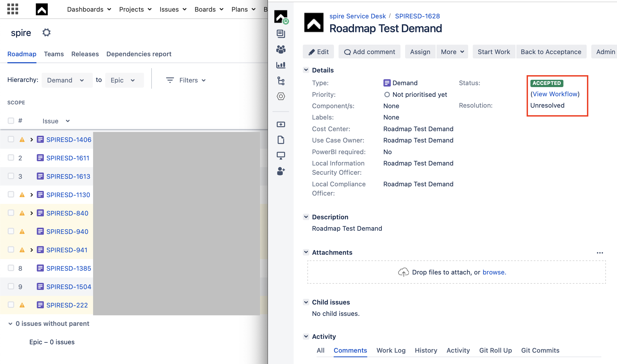Click the issue type icon on SPIRESD-1611 row
Viewport: 617px width, 364px height.
click(40, 158)
